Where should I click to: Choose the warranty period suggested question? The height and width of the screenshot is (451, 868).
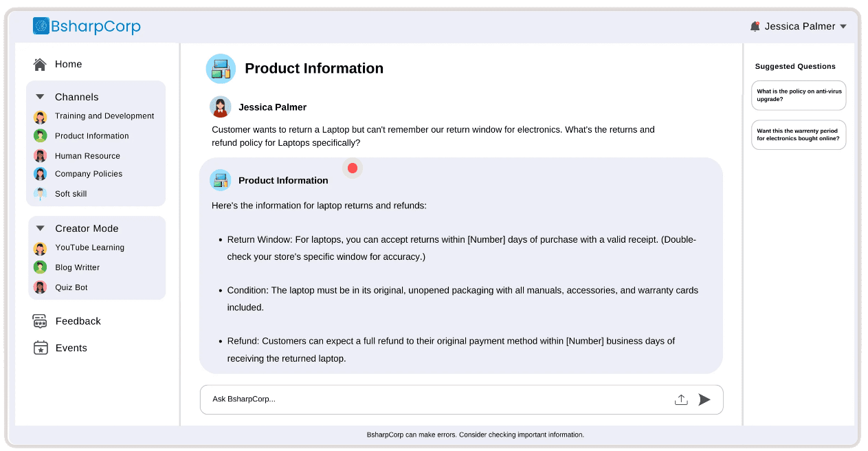coord(799,135)
